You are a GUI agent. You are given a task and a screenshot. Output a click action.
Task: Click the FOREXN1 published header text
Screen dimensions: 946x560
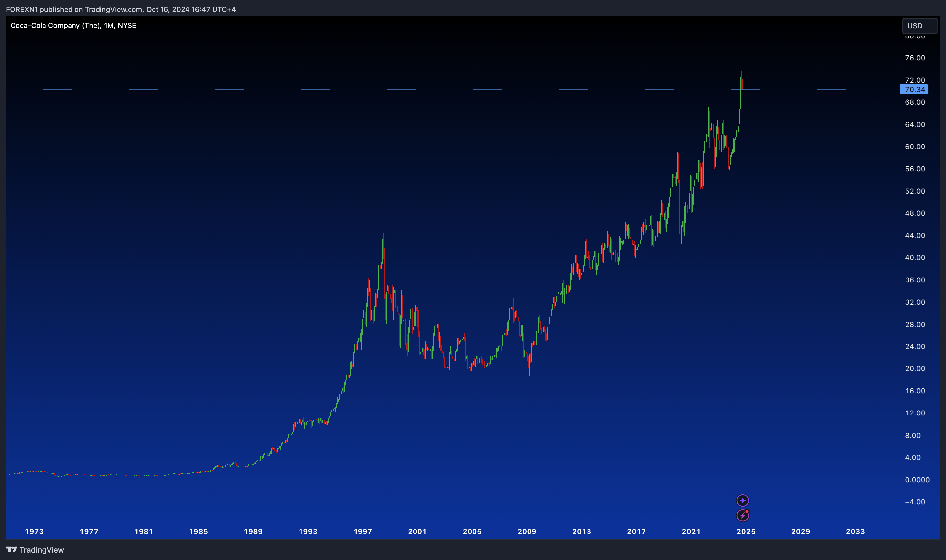pyautogui.click(x=121, y=9)
